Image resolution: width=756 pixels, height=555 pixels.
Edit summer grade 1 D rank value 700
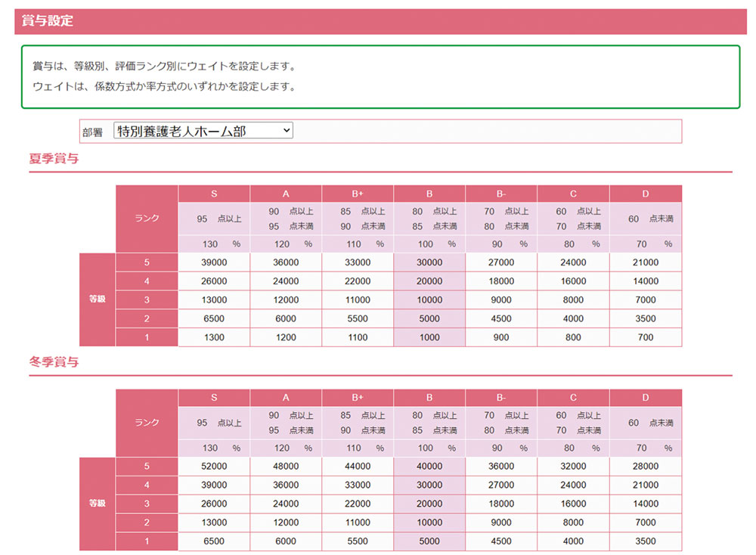645,337
